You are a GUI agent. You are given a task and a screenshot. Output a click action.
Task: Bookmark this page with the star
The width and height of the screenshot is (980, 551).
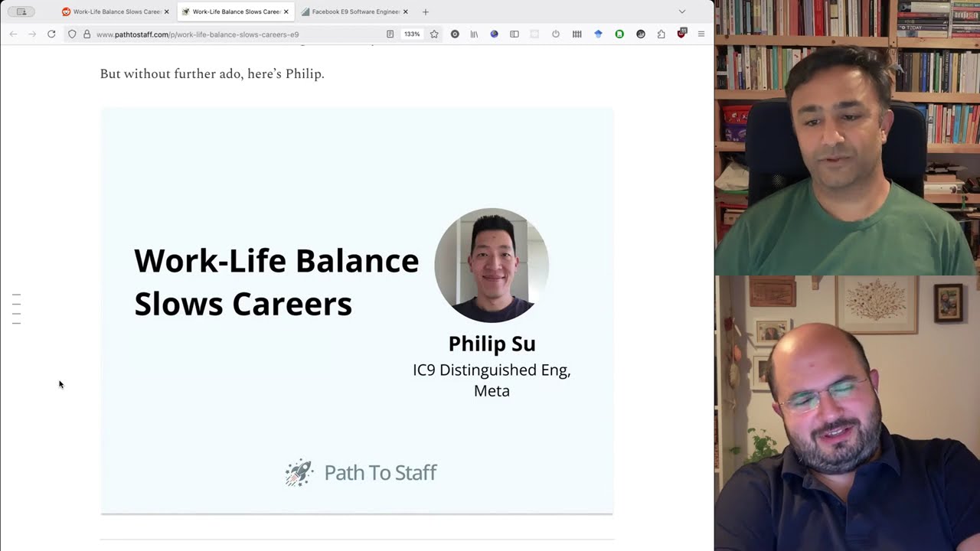pos(434,34)
